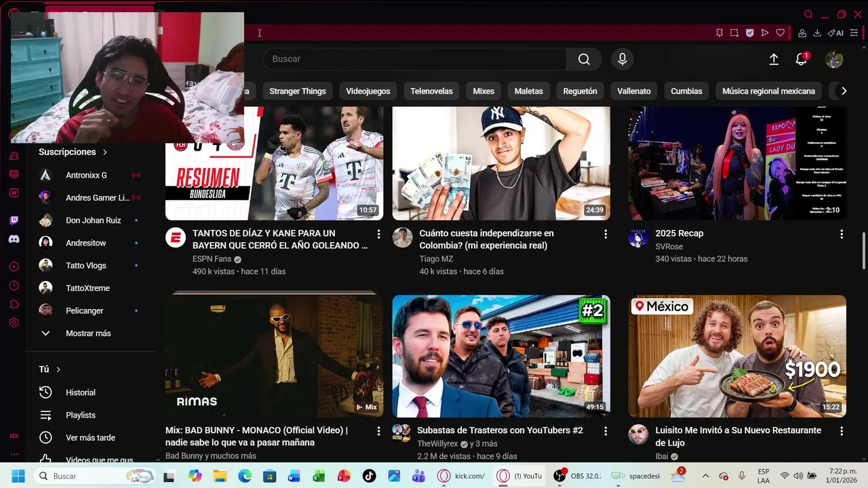
Task: Open the Tiago MZ channel name link
Action: (x=436, y=259)
